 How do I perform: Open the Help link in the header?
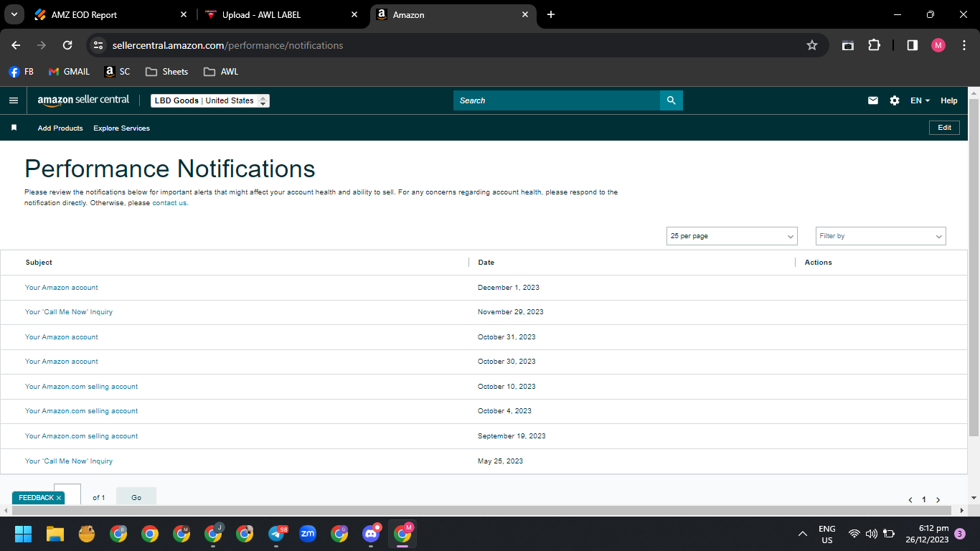(x=949, y=100)
